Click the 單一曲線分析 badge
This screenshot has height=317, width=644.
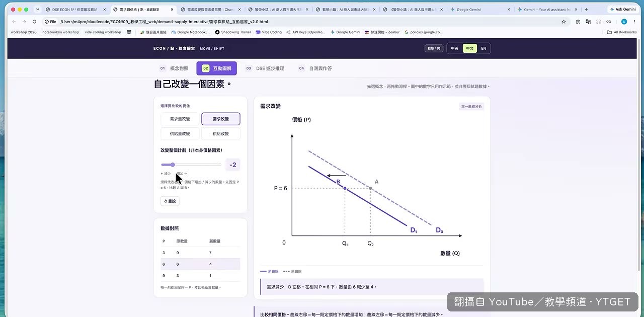[x=471, y=107]
